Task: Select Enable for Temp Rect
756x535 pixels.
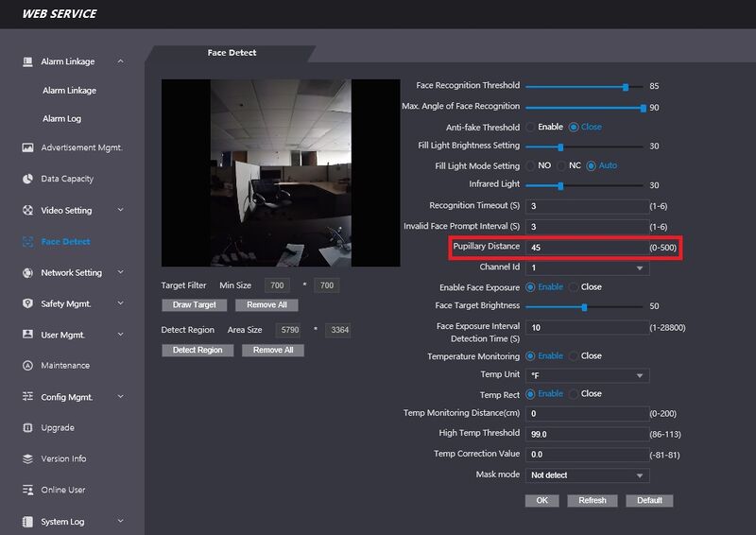Action: click(x=530, y=394)
